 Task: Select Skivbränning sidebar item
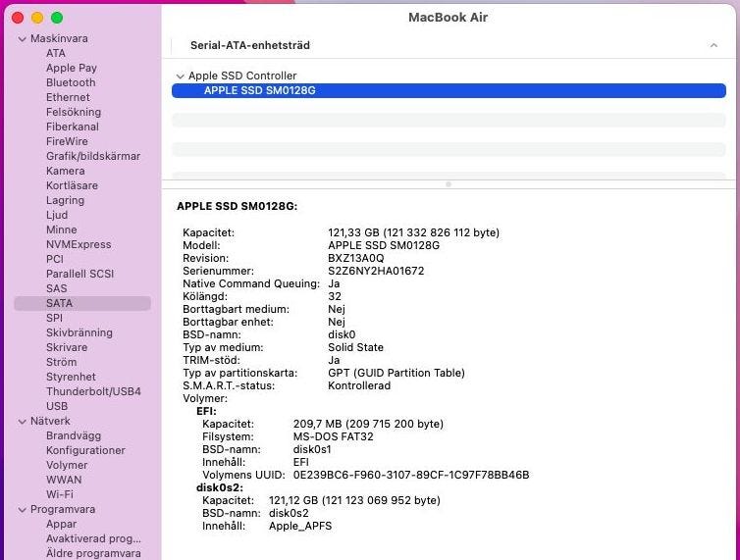click(x=79, y=332)
